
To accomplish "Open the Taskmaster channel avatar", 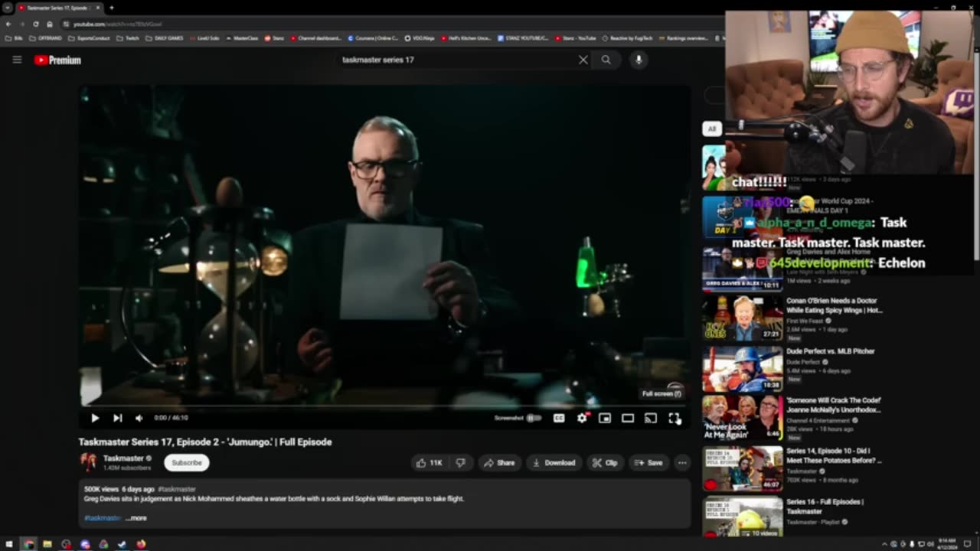I will pyautogui.click(x=88, y=462).
